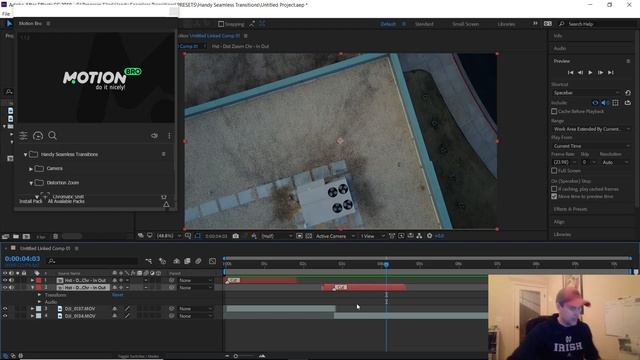Switch to the Standard workspace
This screenshot has width=640, height=360.
(424, 24)
